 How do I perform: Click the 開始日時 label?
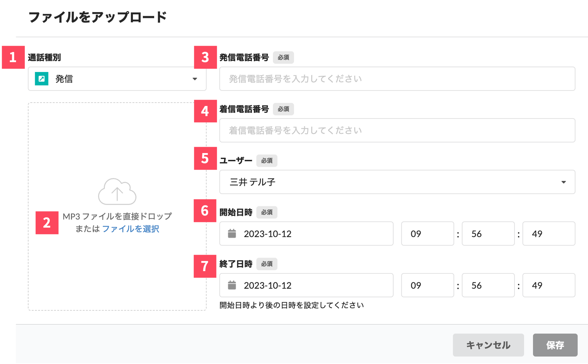[x=236, y=212]
